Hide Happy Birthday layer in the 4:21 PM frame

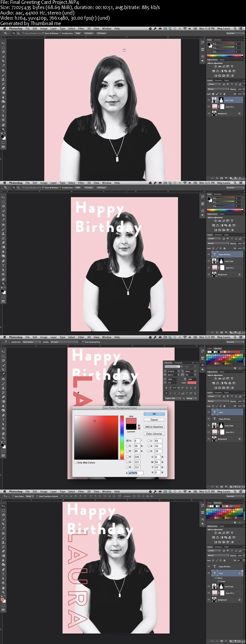(209, 254)
